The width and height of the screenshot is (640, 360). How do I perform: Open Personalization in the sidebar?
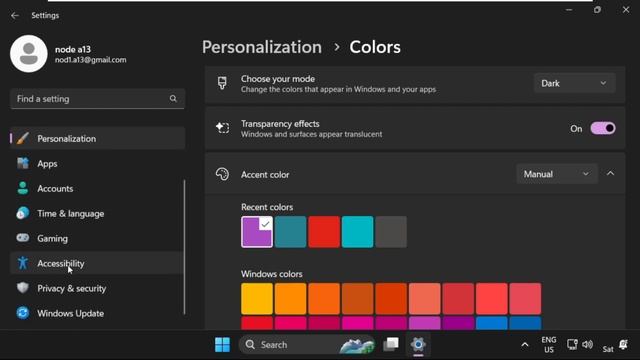[98, 138]
